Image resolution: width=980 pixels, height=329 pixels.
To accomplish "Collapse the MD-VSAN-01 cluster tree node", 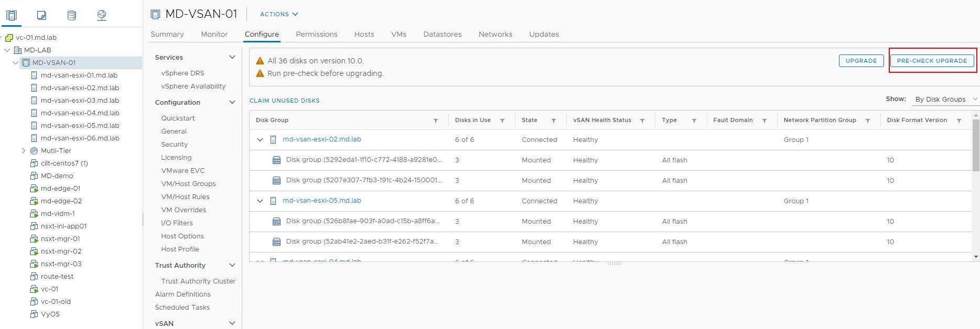I will coord(16,63).
